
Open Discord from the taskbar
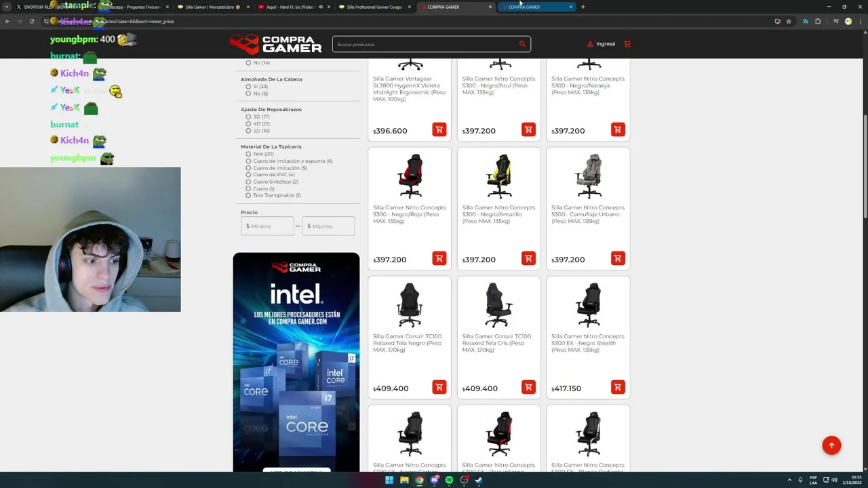point(434,480)
